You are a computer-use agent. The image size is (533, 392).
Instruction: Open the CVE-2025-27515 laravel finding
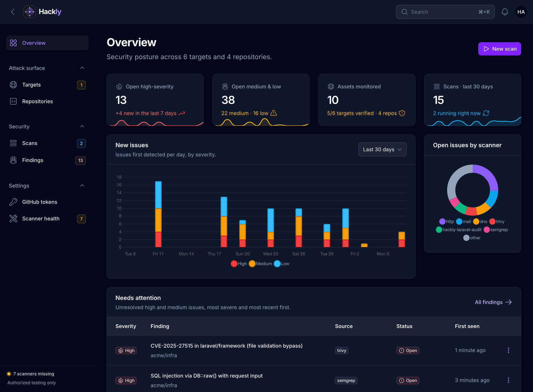point(227,346)
